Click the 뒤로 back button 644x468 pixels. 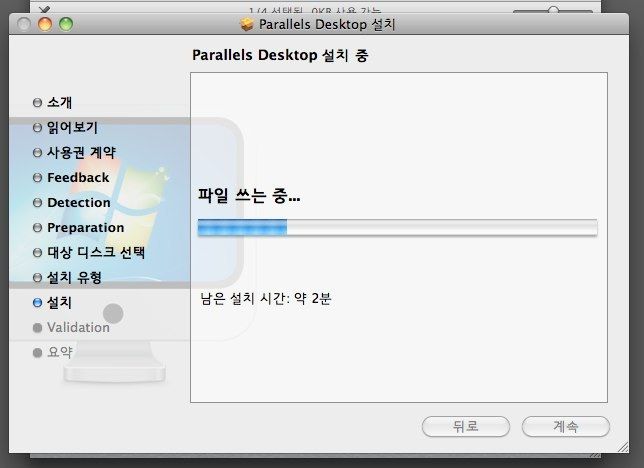pos(466,427)
